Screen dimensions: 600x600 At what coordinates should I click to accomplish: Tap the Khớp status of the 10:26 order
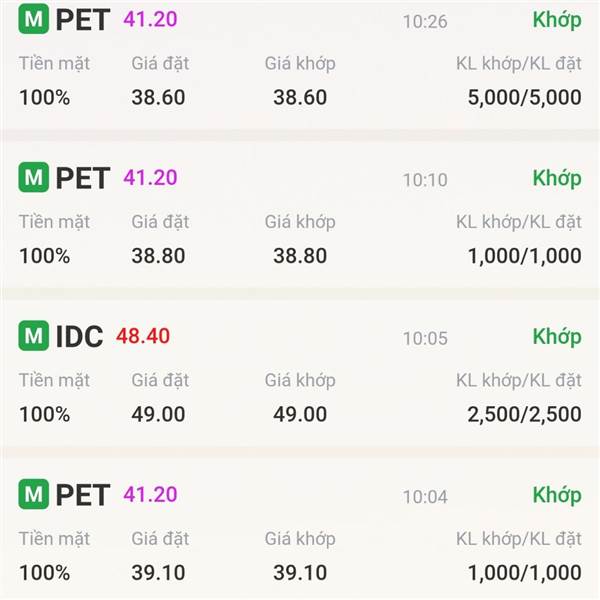[556, 20]
